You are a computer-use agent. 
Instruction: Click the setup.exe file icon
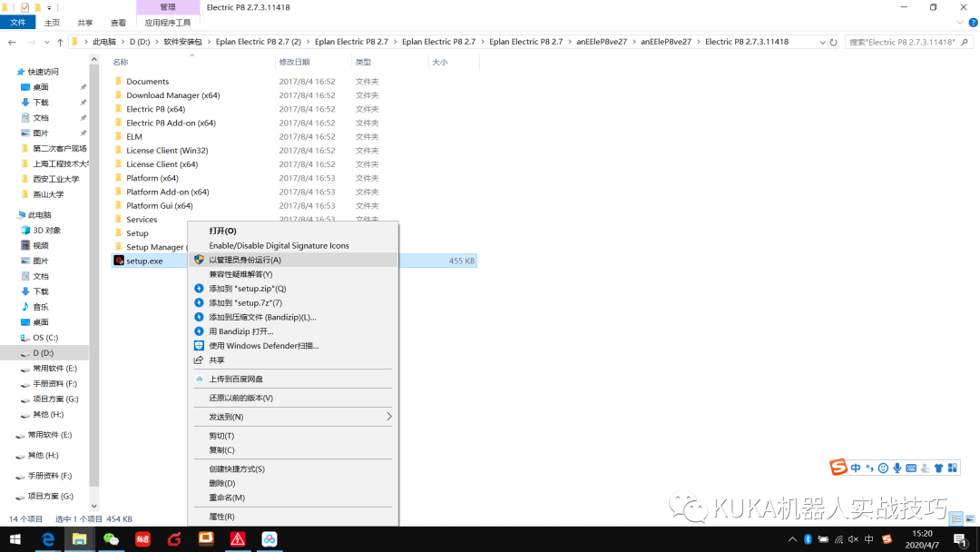coord(119,261)
